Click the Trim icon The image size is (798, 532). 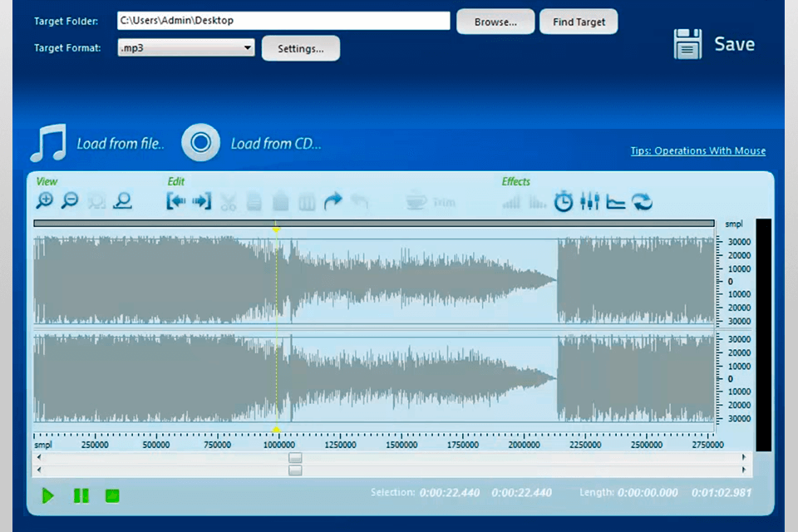pos(431,202)
